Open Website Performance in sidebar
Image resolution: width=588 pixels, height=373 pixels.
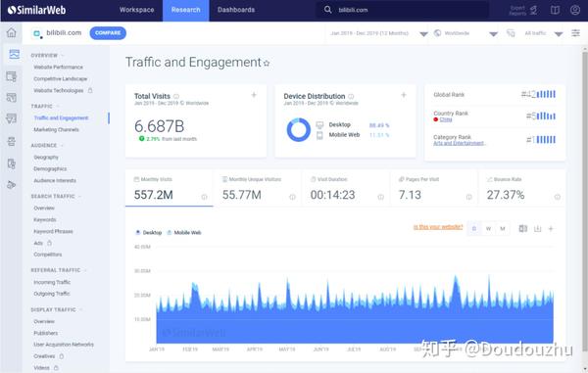[58, 67]
